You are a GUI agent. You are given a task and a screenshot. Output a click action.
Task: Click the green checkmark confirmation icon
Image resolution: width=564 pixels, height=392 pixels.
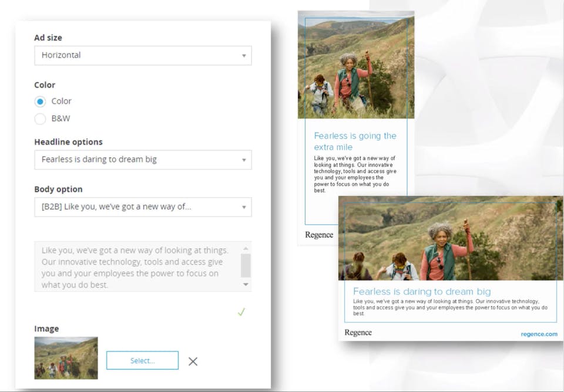pos(241,312)
